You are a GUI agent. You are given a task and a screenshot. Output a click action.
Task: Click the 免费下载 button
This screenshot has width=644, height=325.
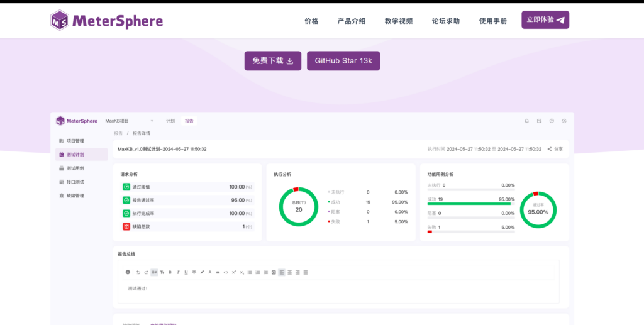tap(273, 61)
